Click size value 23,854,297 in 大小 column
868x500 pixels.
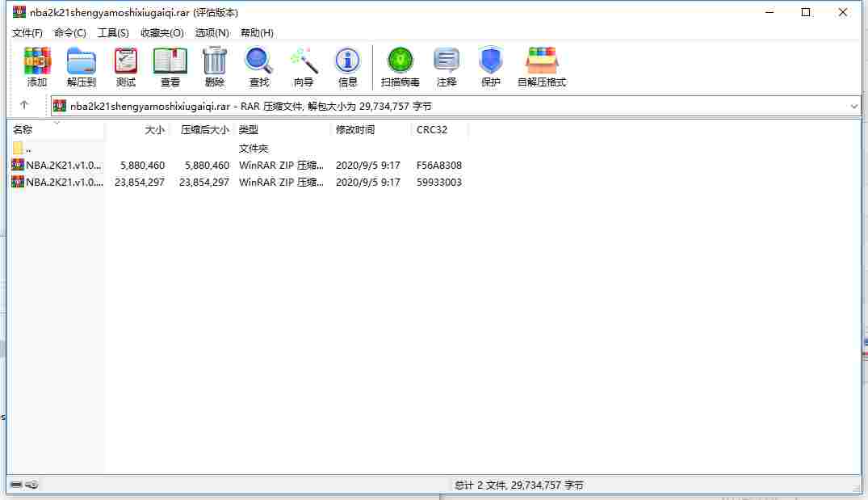(140, 183)
